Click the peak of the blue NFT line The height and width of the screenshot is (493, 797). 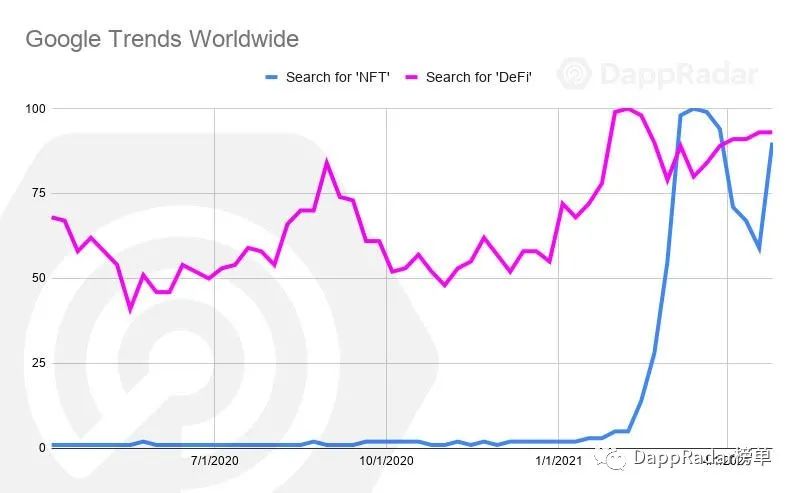[693, 109]
